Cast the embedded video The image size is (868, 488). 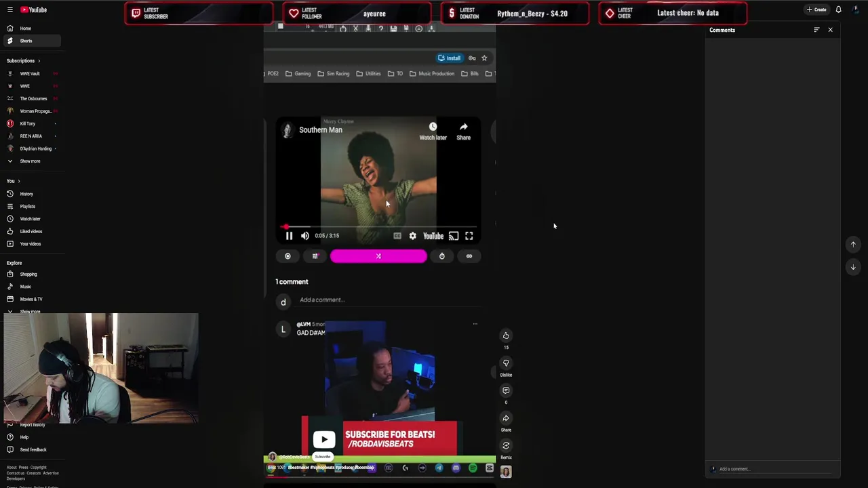[x=454, y=236]
